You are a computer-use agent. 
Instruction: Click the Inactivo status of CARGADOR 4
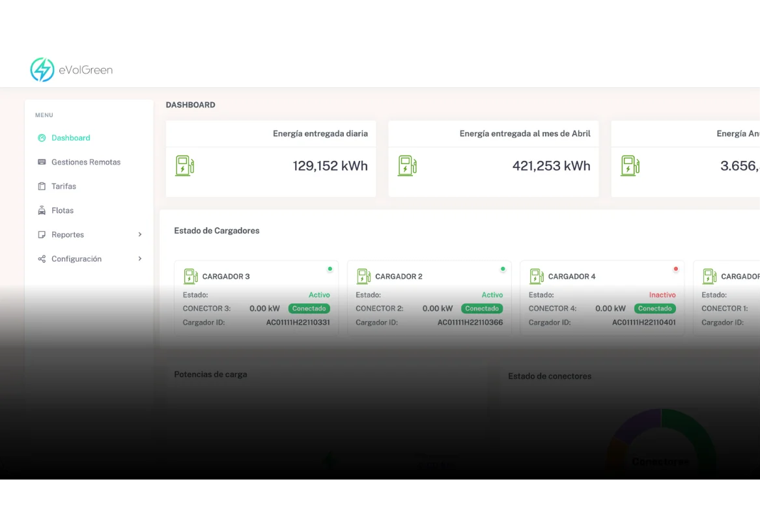(x=662, y=294)
